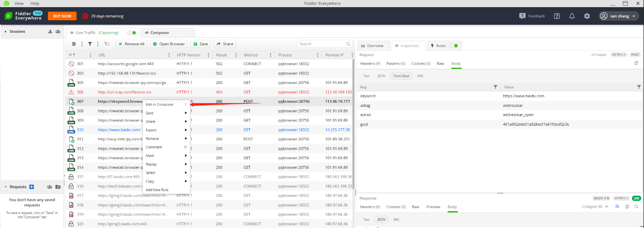Click the share requests people icon
Image resolution: width=644 pixels, height=228 pixels.
coord(49,187)
